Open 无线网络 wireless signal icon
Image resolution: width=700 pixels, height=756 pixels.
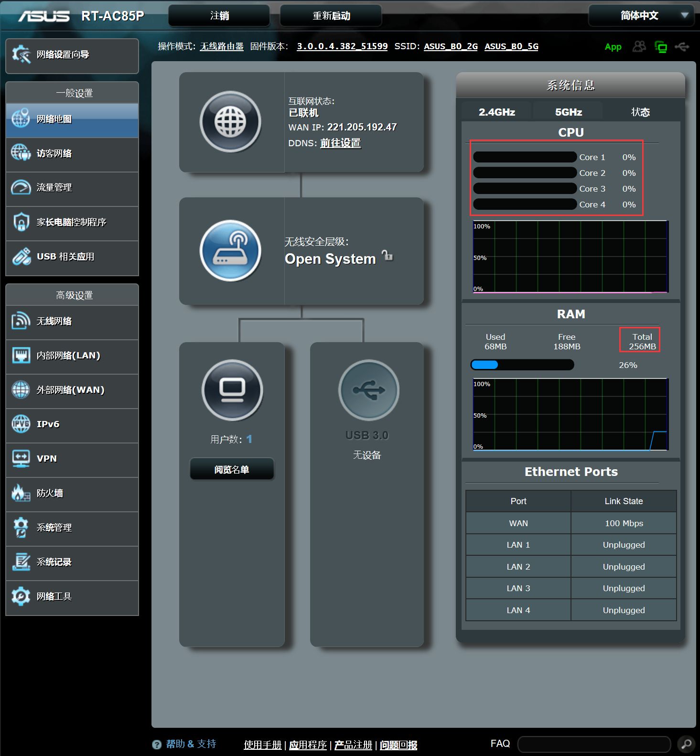21,321
